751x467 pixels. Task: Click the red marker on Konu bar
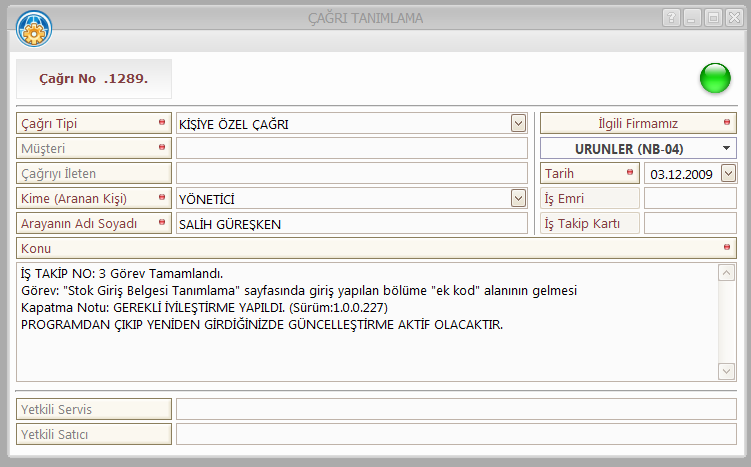[726, 247]
